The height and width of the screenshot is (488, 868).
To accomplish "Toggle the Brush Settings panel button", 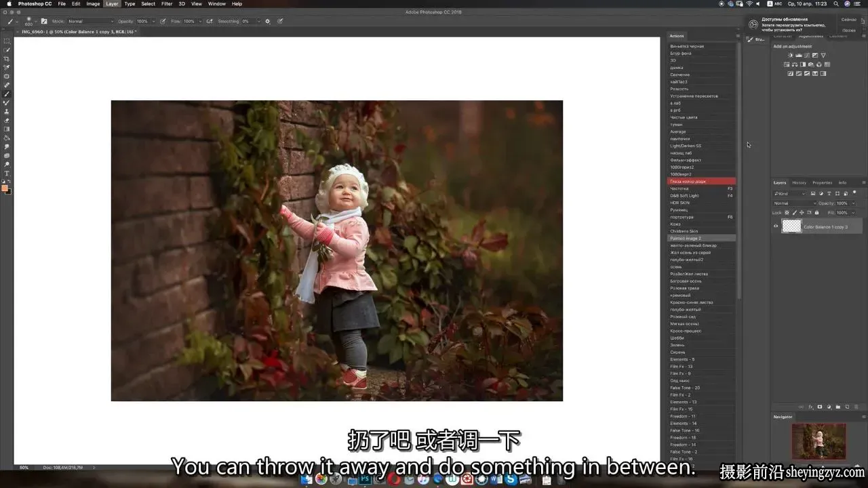I will (44, 21).
